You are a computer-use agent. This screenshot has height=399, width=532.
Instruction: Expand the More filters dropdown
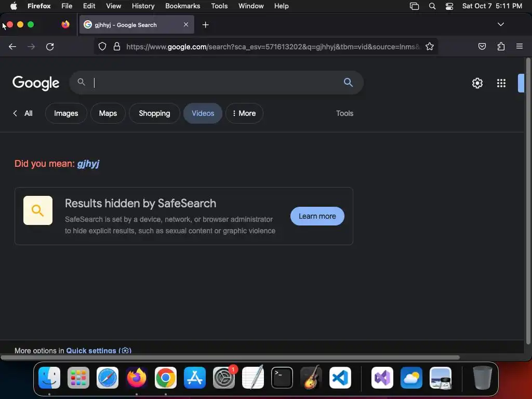click(x=244, y=113)
